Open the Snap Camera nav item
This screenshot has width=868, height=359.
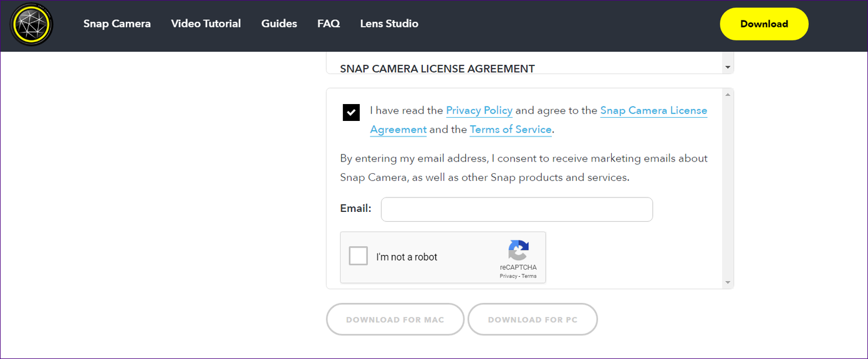pyautogui.click(x=117, y=24)
